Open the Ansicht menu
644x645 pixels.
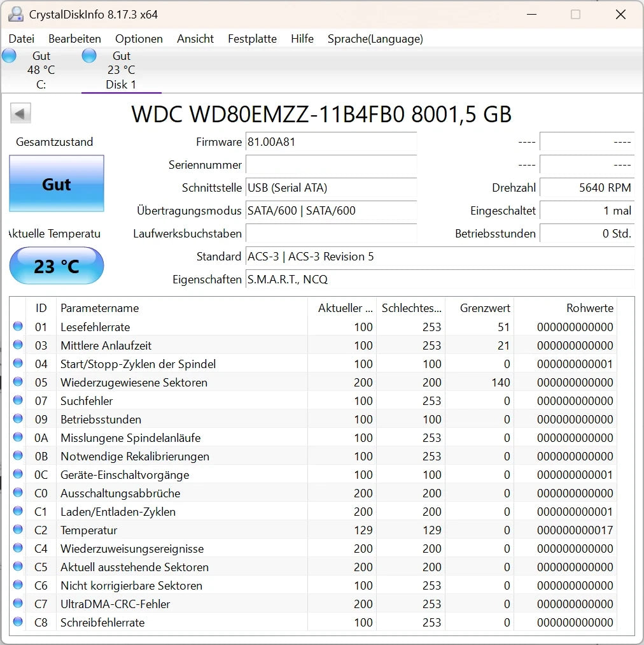[195, 39]
